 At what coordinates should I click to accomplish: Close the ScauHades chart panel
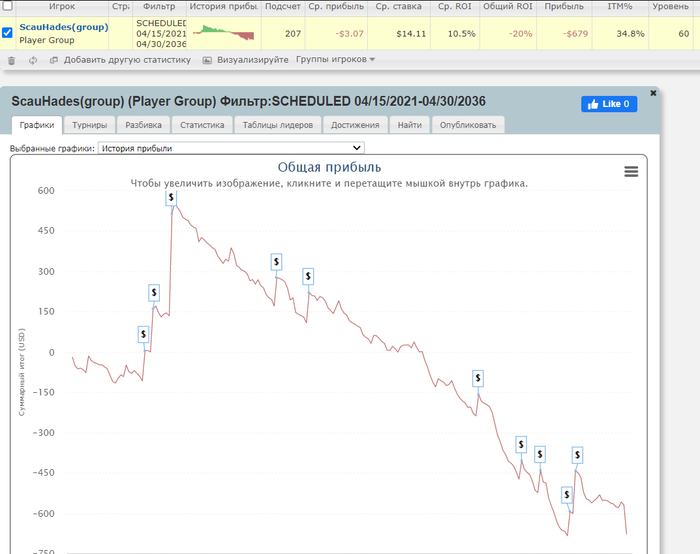pyautogui.click(x=653, y=93)
